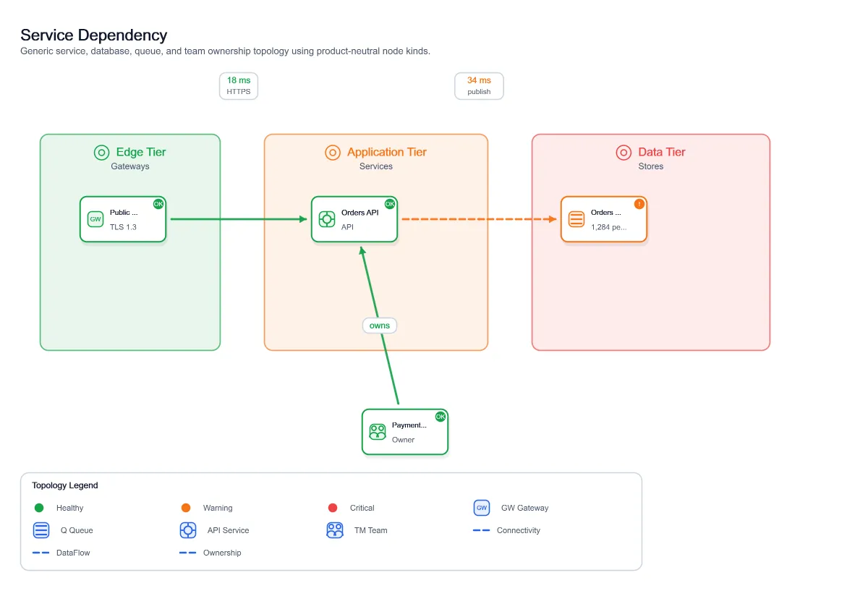Click the Connectivity dashed line legend icon
Image resolution: width=868 pixels, height=591 pixels.
482,530
